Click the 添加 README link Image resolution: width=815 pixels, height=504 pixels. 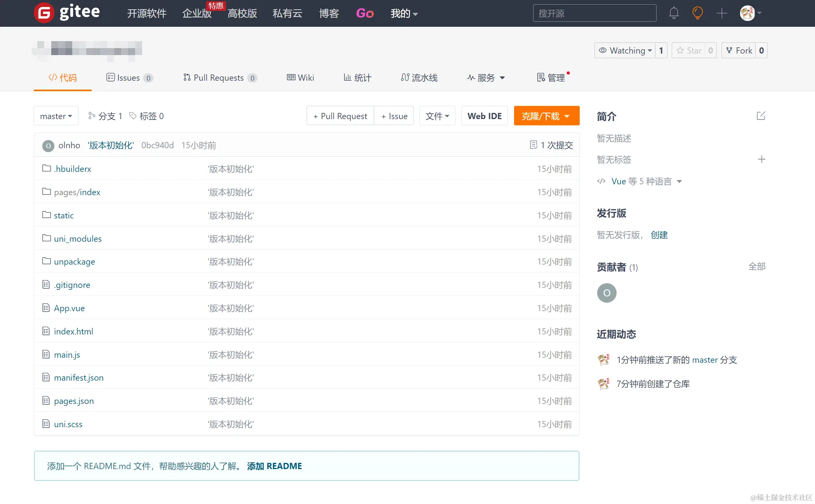tap(274, 466)
